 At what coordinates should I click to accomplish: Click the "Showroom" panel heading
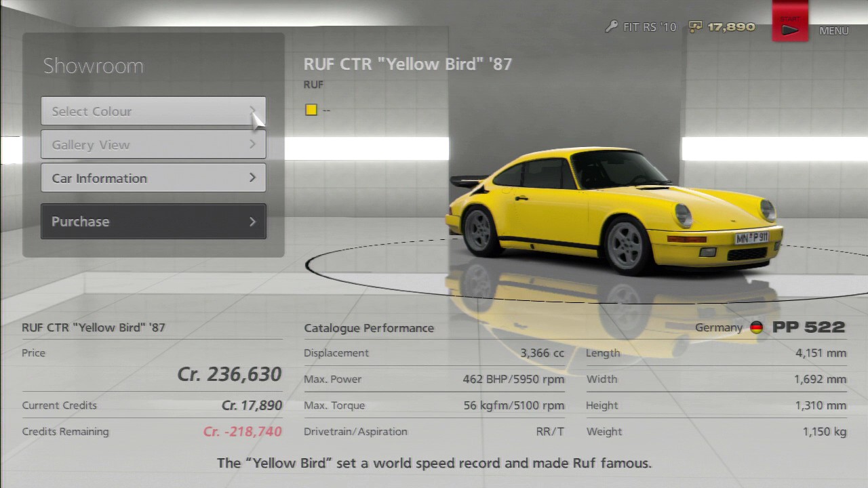[x=94, y=66]
